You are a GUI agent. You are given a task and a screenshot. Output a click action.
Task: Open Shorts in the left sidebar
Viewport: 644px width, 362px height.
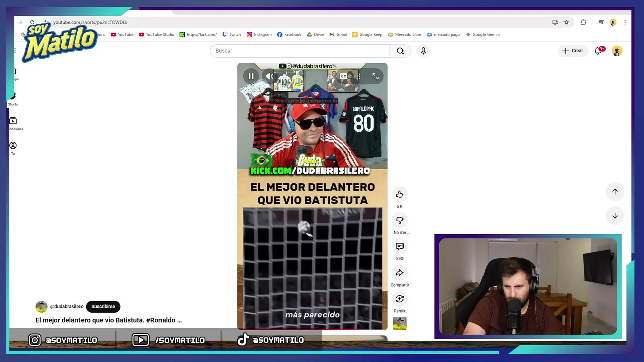point(13,99)
